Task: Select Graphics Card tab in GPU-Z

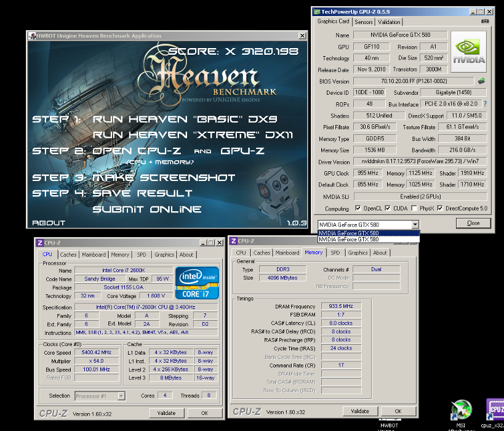Action: [x=333, y=21]
